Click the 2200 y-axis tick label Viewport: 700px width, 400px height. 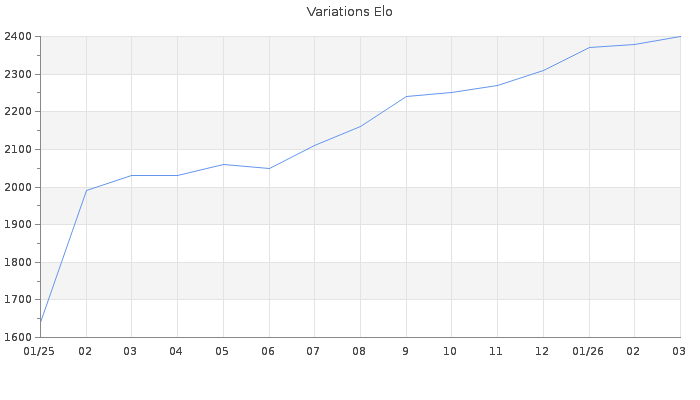pyautogui.click(x=17, y=112)
